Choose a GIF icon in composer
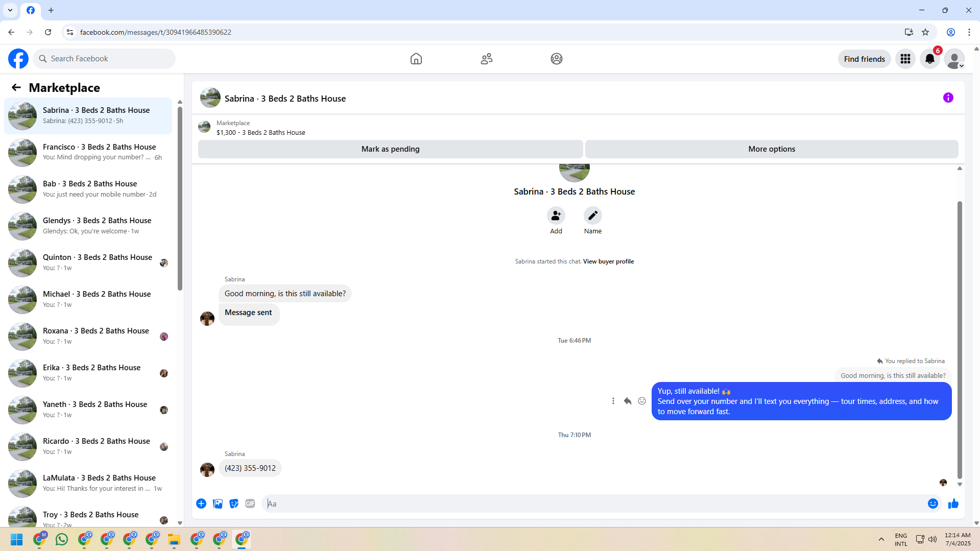 [250, 504]
